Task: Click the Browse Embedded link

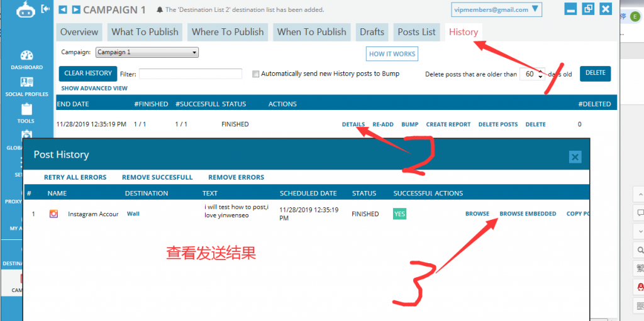Action: (x=528, y=214)
